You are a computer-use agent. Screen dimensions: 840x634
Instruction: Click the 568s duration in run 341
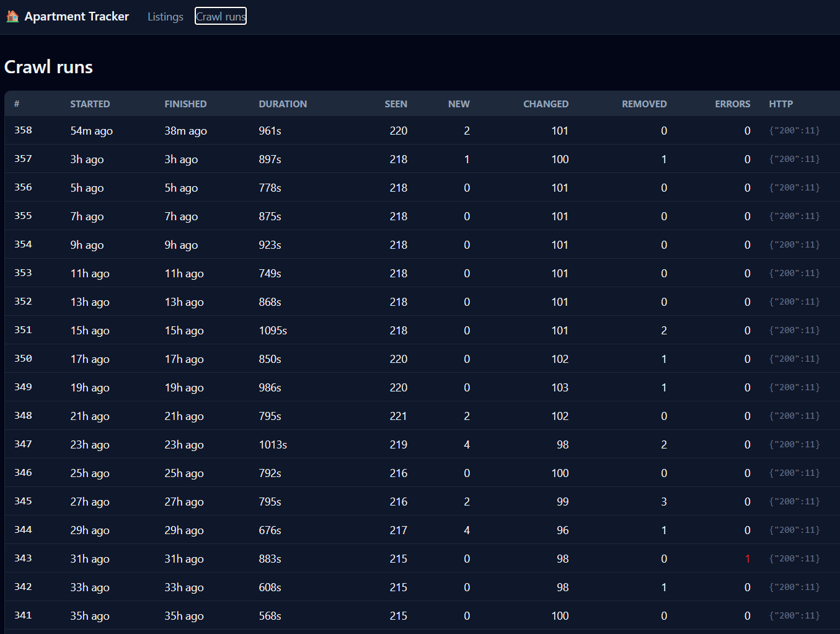pos(270,616)
